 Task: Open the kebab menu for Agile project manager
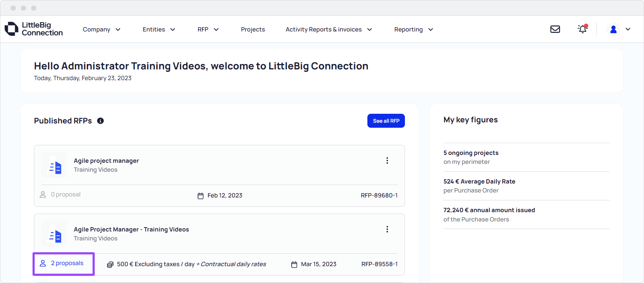tap(387, 161)
